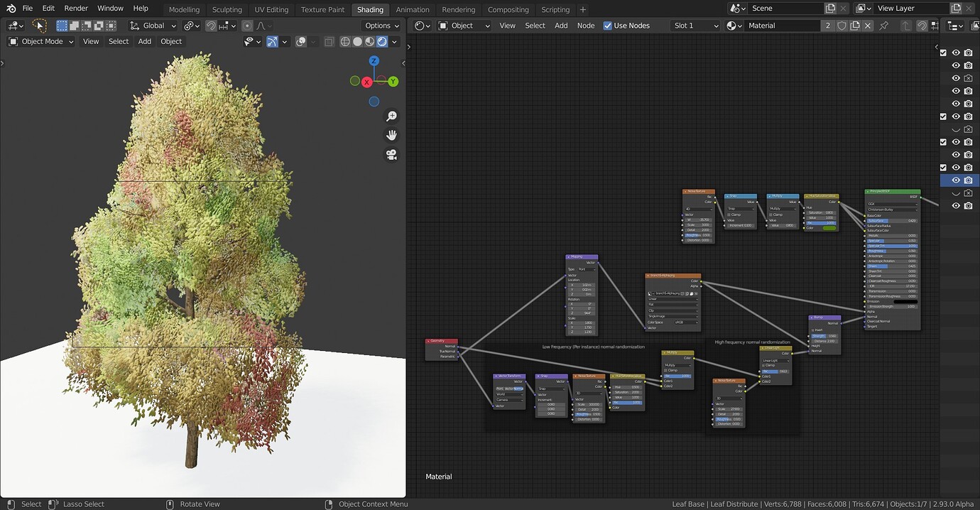Hide the highlighted outliner row via eye
This screenshot has height=510, width=980.
tap(956, 180)
